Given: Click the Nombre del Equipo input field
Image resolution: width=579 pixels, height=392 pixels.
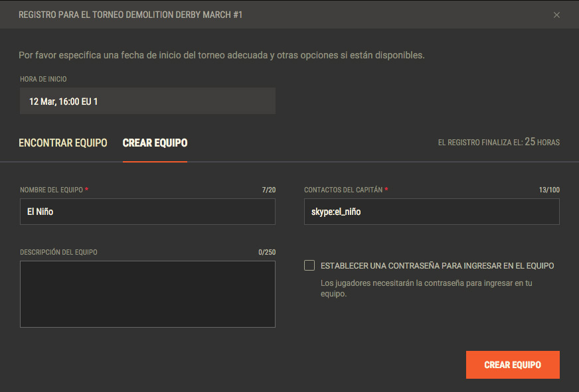Looking at the screenshot, I should click(x=147, y=212).
